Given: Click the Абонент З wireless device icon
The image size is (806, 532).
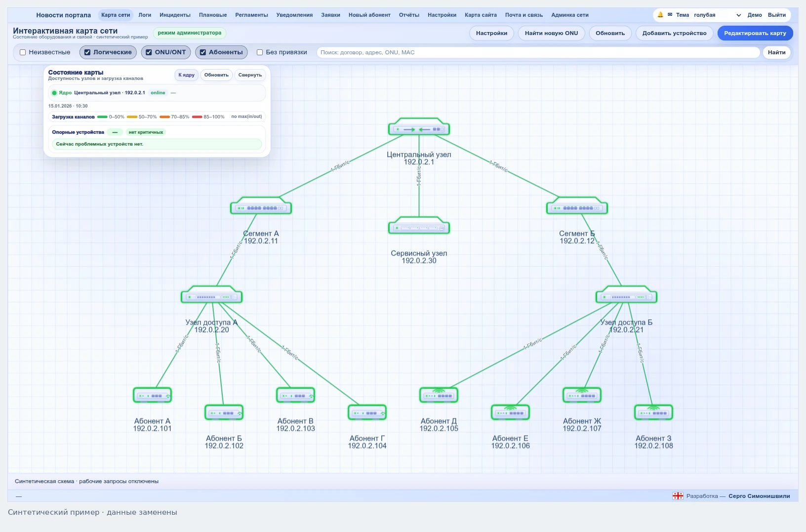Looking at the screenshot, I should pyautogui.click(x=653, y=412).
